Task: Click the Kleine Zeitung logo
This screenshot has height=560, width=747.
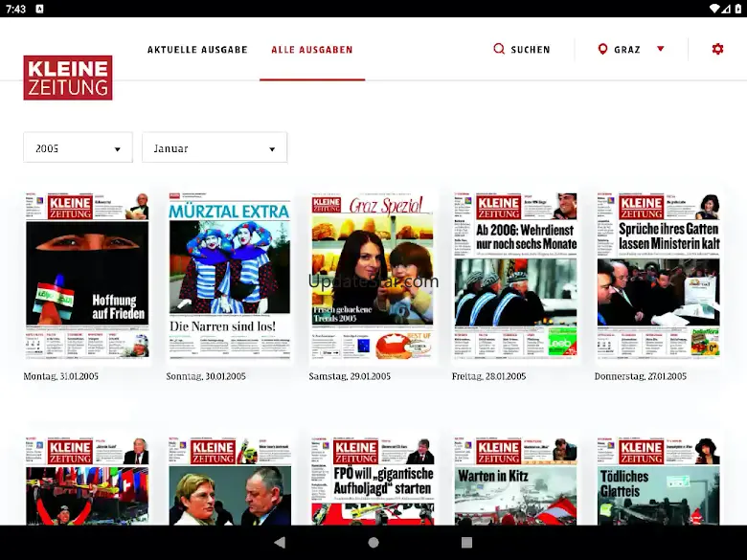Action: [x=68, y=78]
